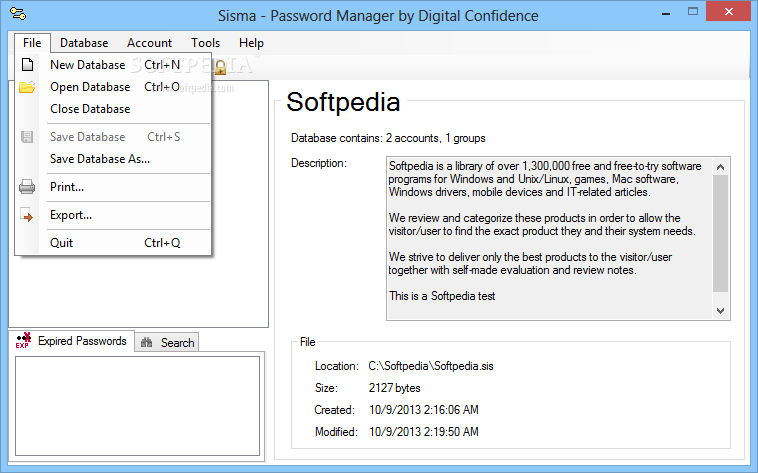
Task: Click the Print printer icon
Action: (x=27, y=187)
